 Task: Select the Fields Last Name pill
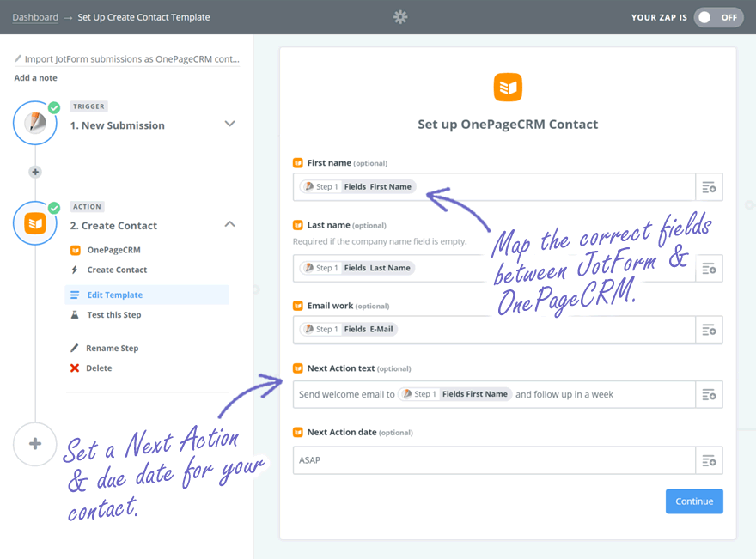(357, 268)
